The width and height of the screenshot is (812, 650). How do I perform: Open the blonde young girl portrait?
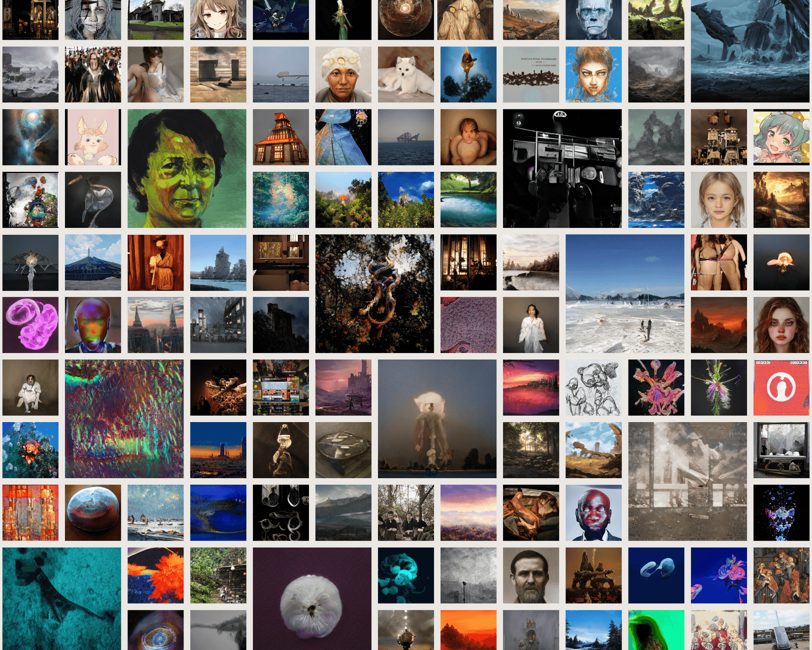[719, 199]
